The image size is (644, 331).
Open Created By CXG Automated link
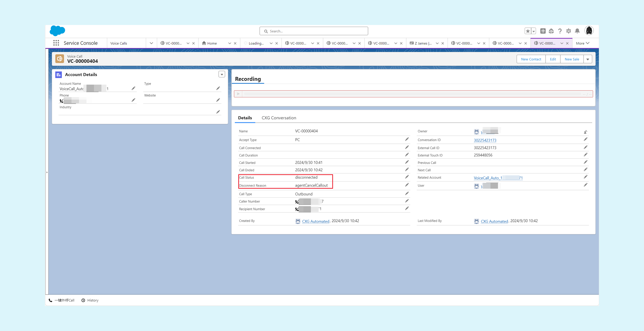(x=315, y=221)
